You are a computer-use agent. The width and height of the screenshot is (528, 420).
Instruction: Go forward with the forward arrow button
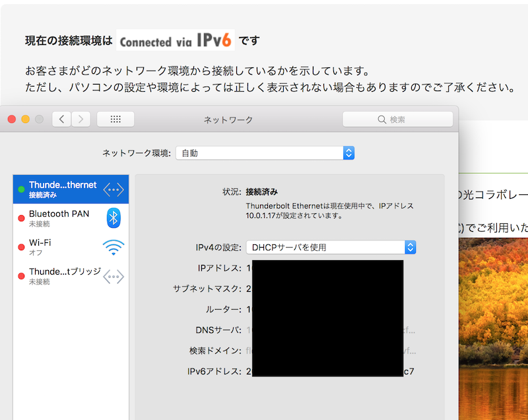point(81,120)
